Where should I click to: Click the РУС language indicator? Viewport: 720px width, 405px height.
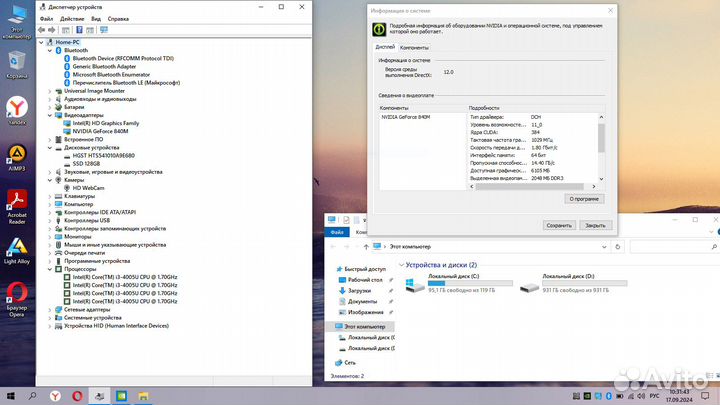pyautogui.click(x=655, y=396)
